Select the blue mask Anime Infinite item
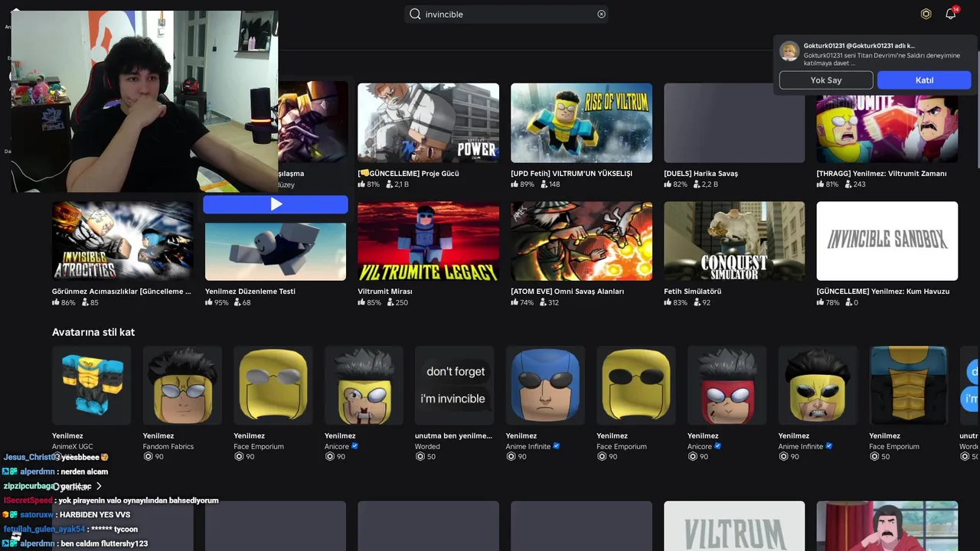Viewport: 980px width, 551px height. tap(545, 385)
